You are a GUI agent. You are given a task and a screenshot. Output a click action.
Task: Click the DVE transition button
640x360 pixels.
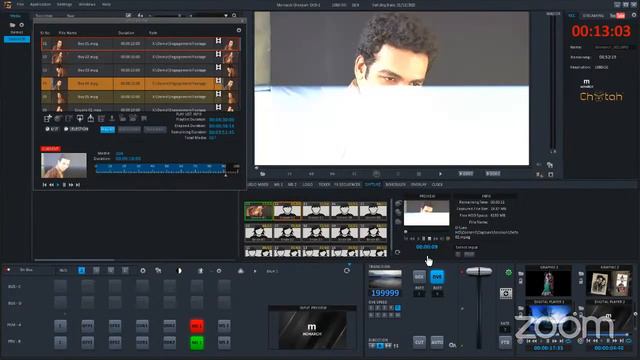coord(437,277)
